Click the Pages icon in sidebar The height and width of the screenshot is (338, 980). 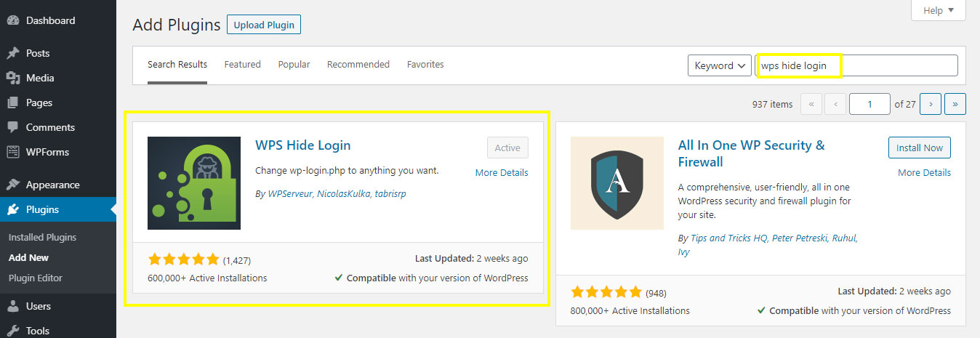coord(12,102)
